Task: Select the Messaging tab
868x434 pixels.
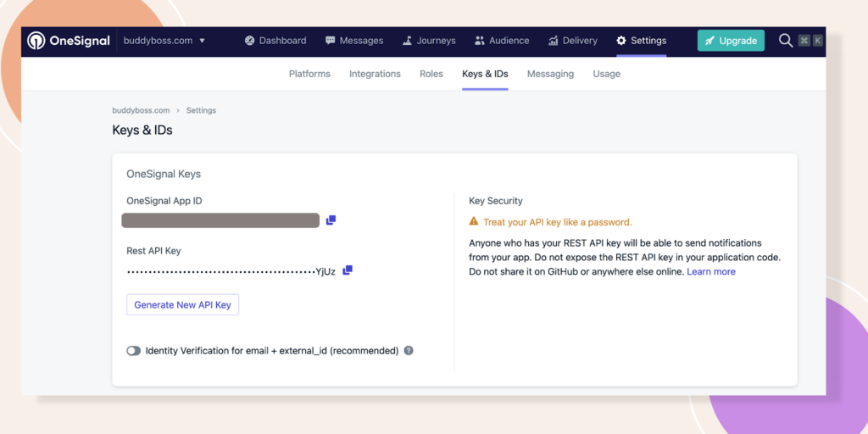Action: click(550, 74)
